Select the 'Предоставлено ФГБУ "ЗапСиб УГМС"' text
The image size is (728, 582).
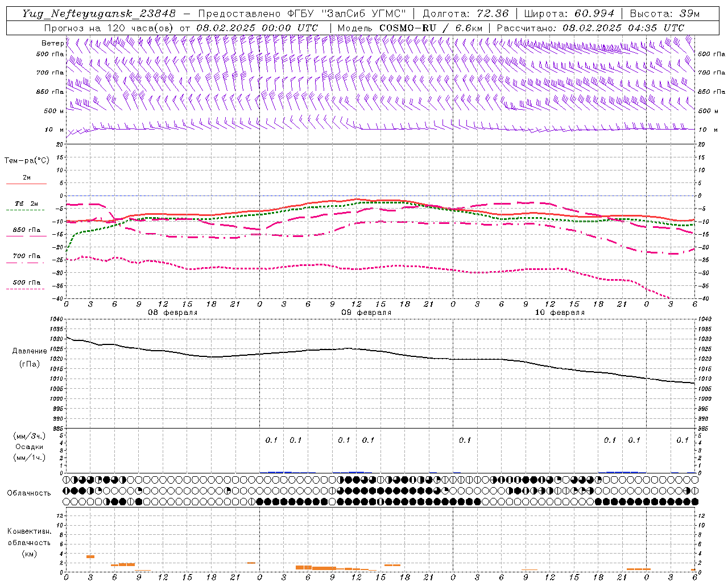(x=302, y=14)
